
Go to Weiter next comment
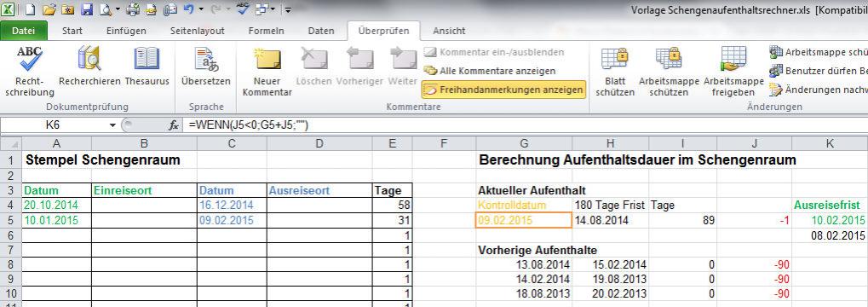pyautogui.click(x=402, y=67)
